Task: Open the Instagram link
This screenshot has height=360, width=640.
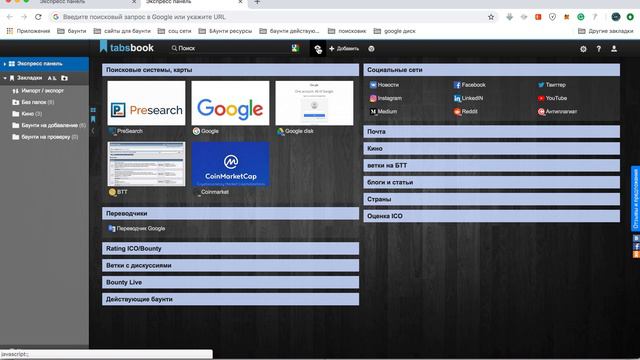Action: [386, 98]
